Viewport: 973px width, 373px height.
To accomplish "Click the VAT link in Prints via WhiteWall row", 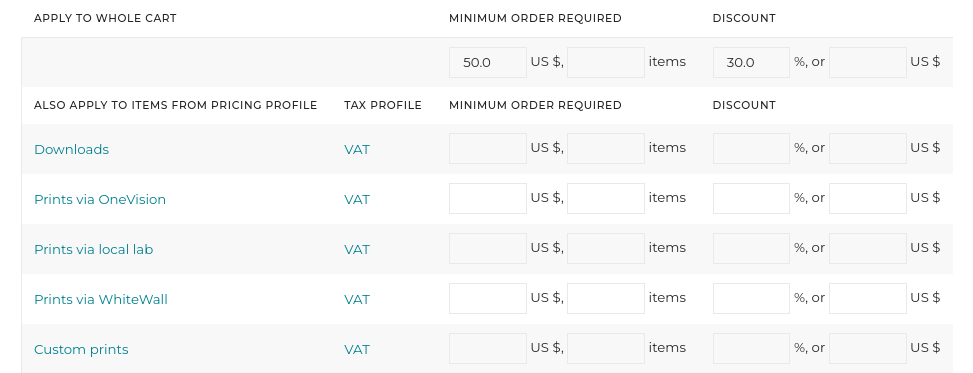I will pyautogui.click(x=357, y=300).
